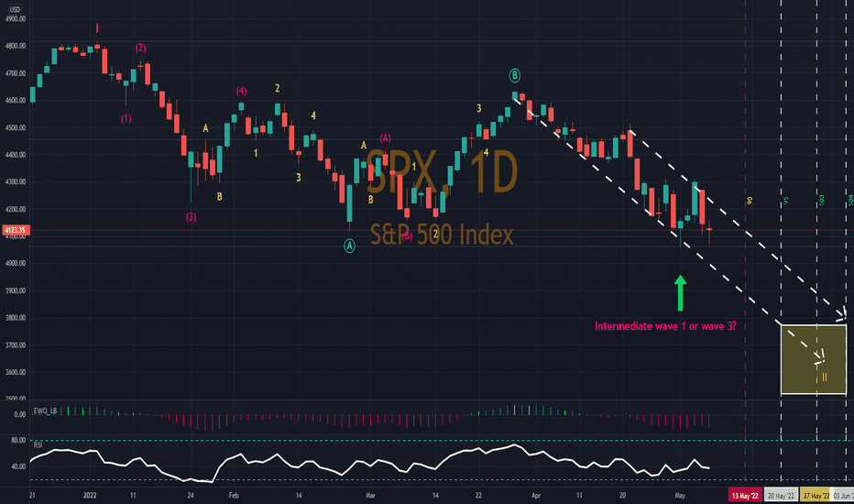Select the pink (4) wave label
The width and height of the screenshot is (854, 504).
tap(241, 91)
